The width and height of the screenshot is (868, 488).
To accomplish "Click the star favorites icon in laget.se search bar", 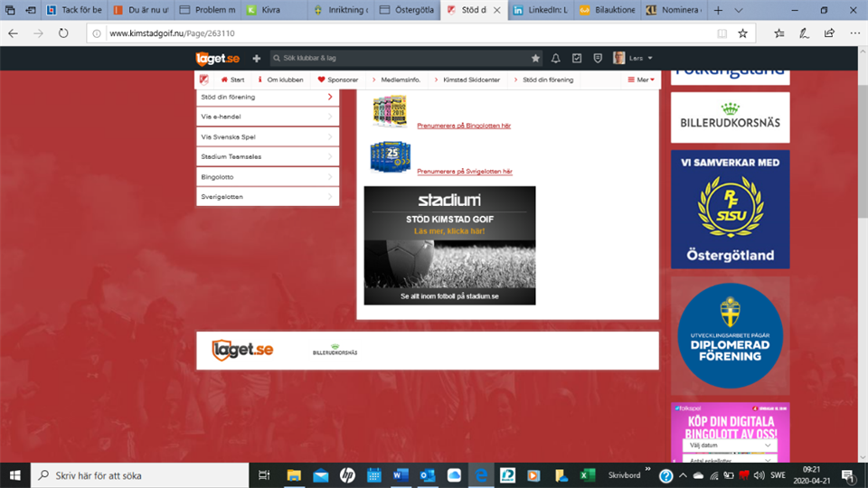I will click(535, 58).
